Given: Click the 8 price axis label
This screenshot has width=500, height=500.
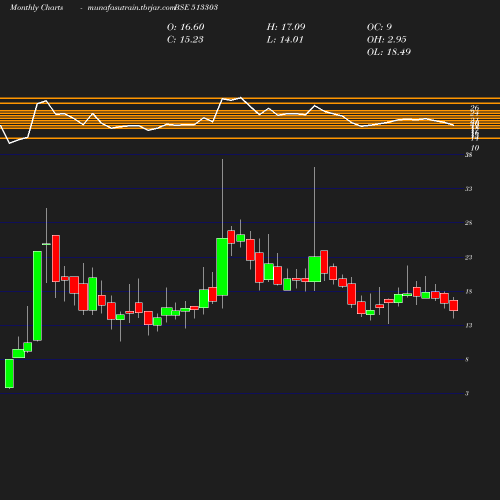Looking at the screenshot, I should pos(467,359).
